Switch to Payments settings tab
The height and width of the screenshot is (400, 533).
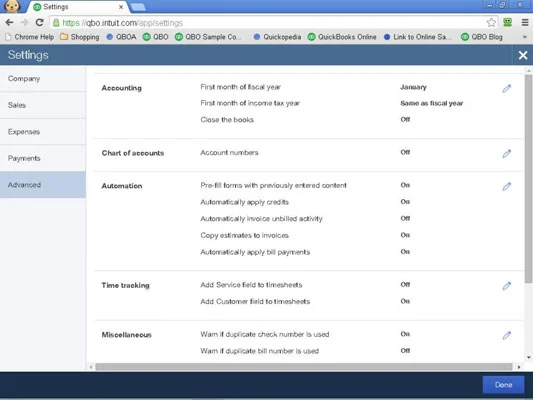coord(43,158)
